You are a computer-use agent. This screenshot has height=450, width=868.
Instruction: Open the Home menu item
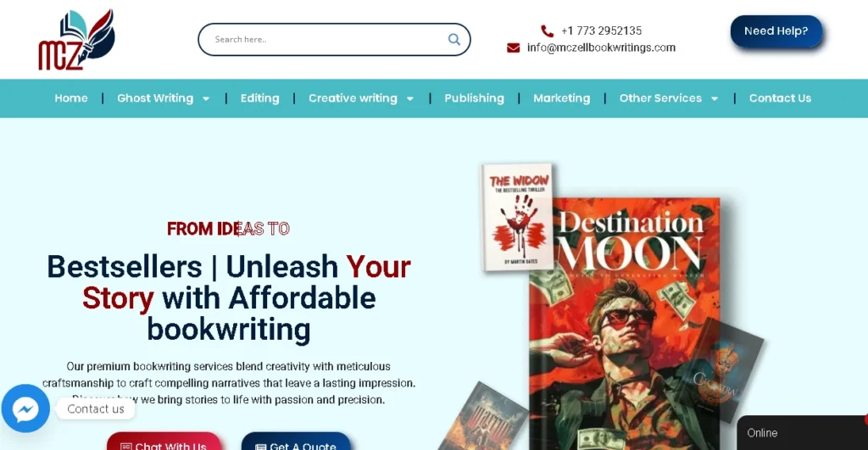click(x=71, y=98)
